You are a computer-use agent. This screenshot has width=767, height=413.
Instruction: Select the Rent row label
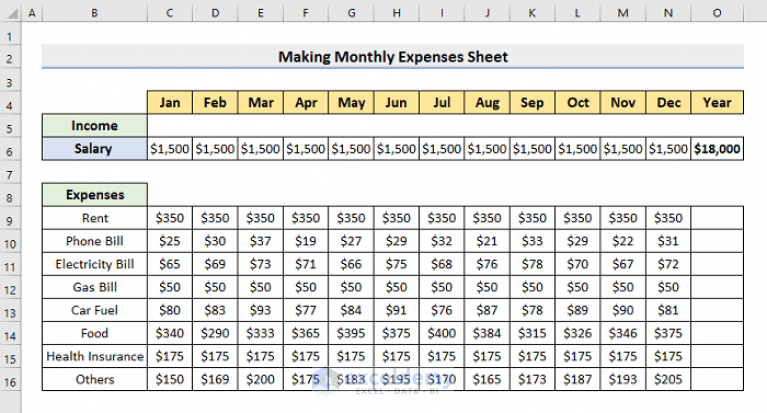tap(94, 218)
